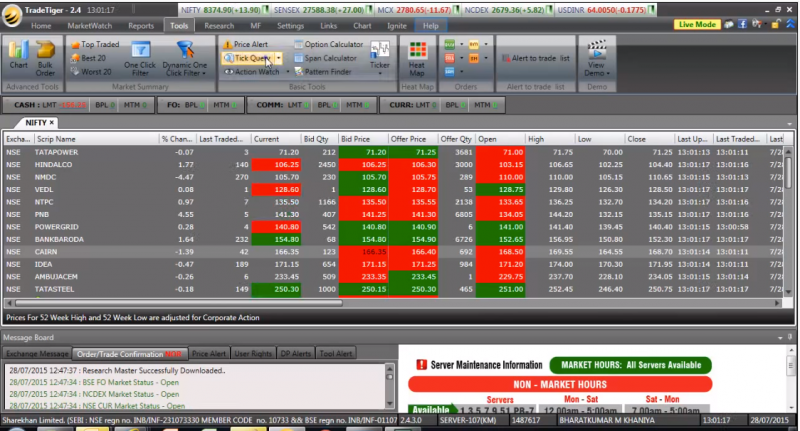Close the NIFTY tab

tap(52, 122)
